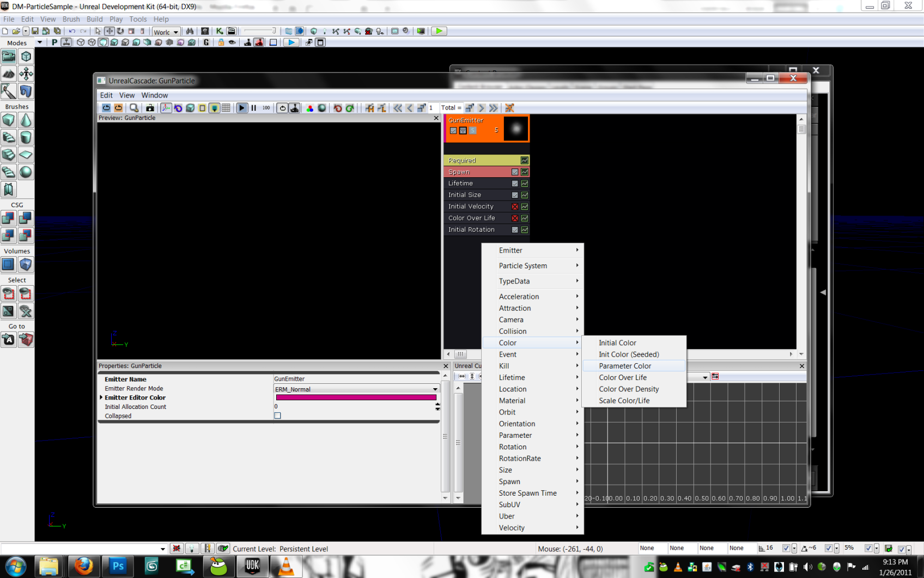
Task: Toggle the Lifetime module enable checkbox
Action: click(515, 184)
